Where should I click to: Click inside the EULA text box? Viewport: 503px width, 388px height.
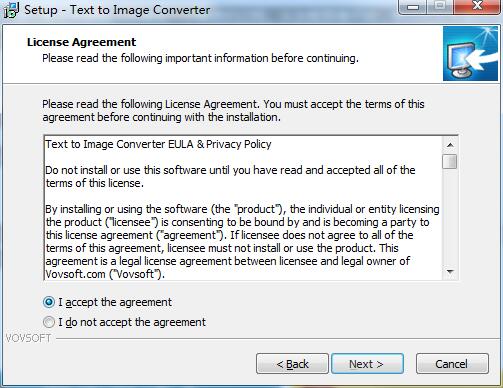click(x=243, y=208)
